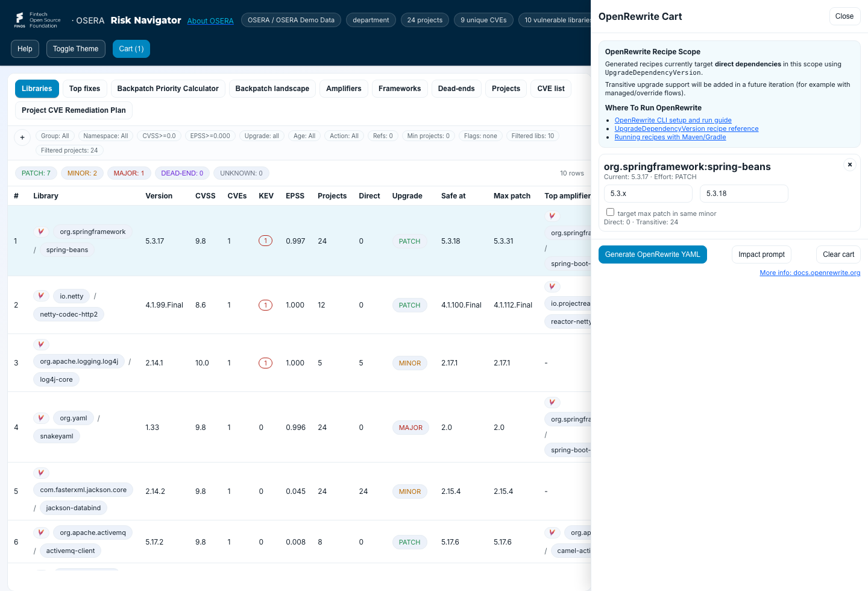Open the Flags: none filter
Screen dimensions: 868x591
tap(480, 136)
